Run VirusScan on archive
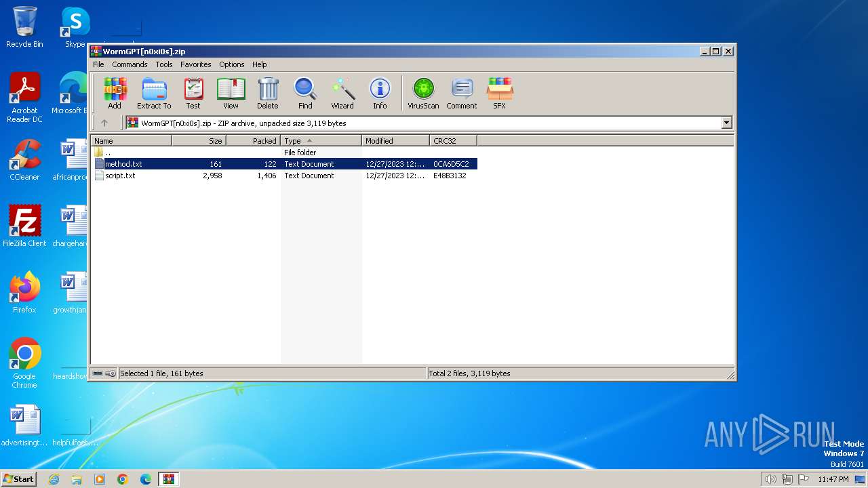 [x=423, y=93]
